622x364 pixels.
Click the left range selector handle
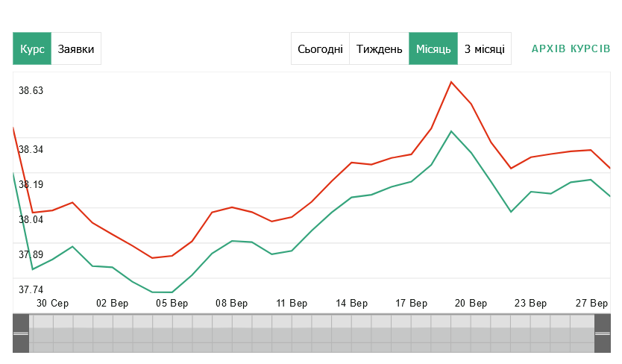[x=21, y=333]
